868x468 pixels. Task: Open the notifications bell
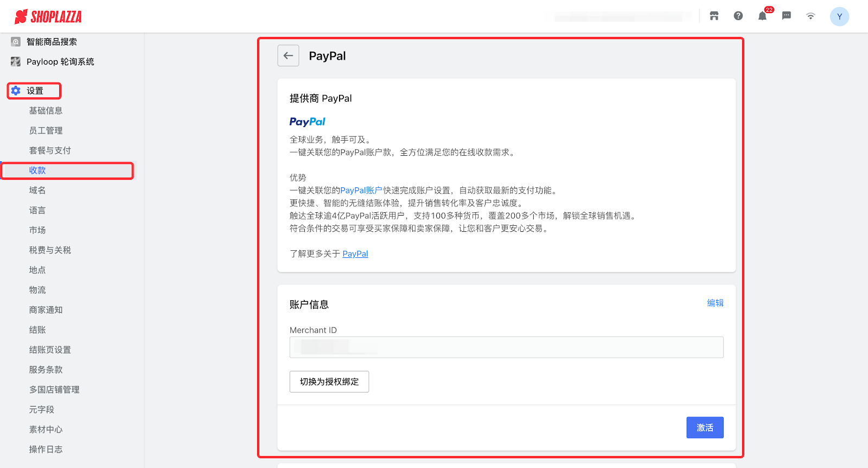pos(762,16)
